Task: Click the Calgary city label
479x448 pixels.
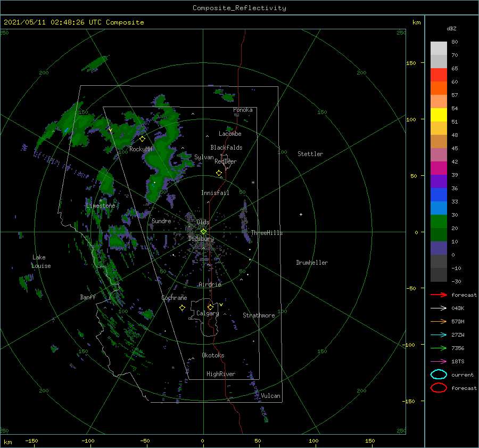Action: tap(208, 313)
